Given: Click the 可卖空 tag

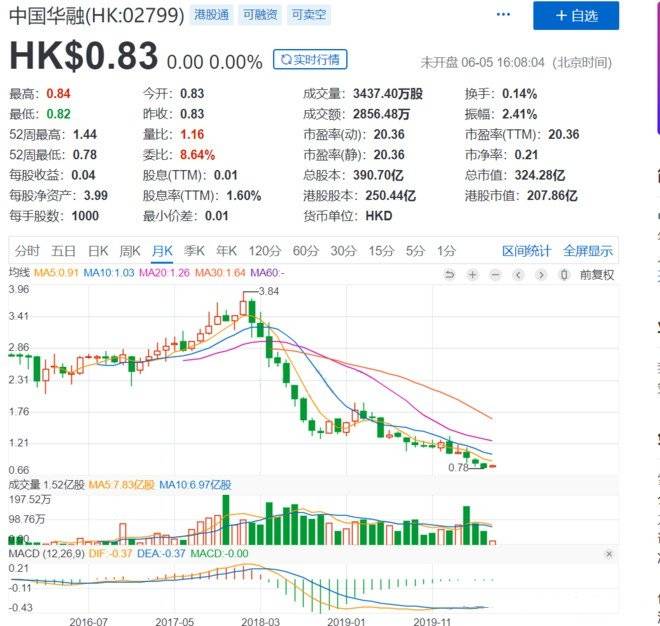Looking at the screenshot, I should pyautogui.click(x=309, y=15).
